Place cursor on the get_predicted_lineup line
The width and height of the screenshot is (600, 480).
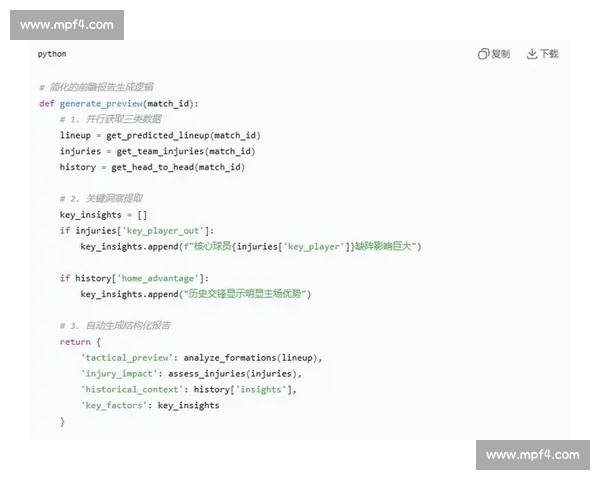click(x=160, y=135)
